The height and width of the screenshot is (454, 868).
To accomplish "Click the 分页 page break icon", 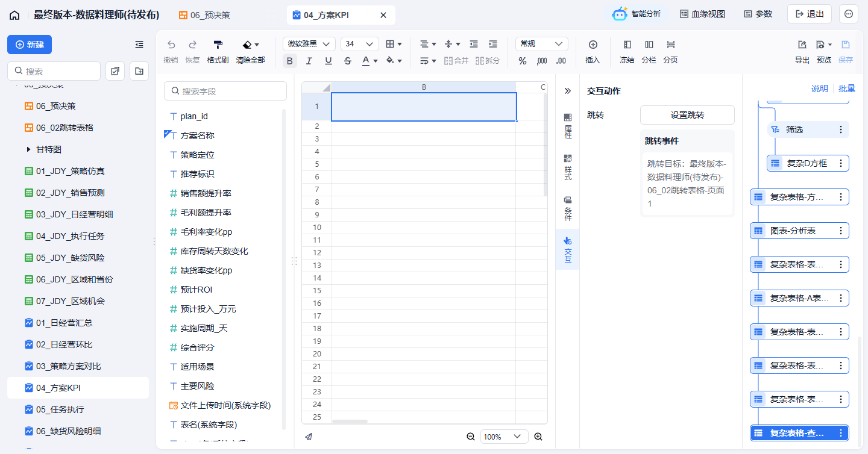I will (670, 45).
